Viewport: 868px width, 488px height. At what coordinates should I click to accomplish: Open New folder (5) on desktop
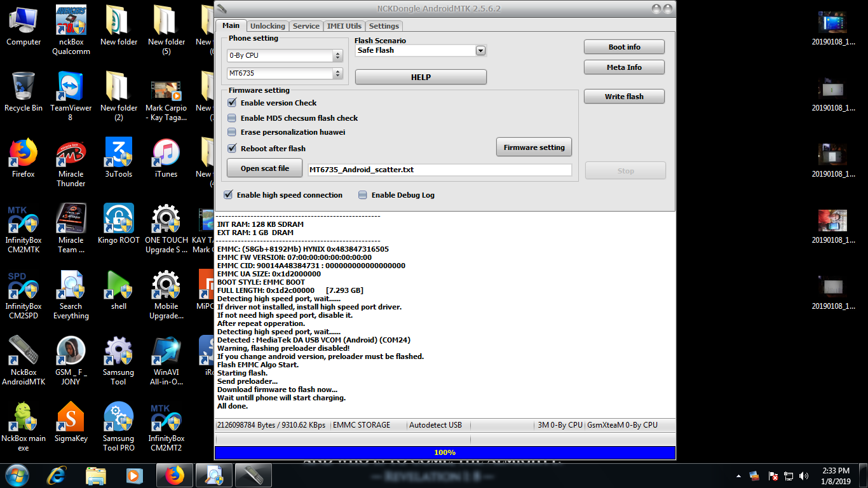pyautogui.click(x=166, y=30)
